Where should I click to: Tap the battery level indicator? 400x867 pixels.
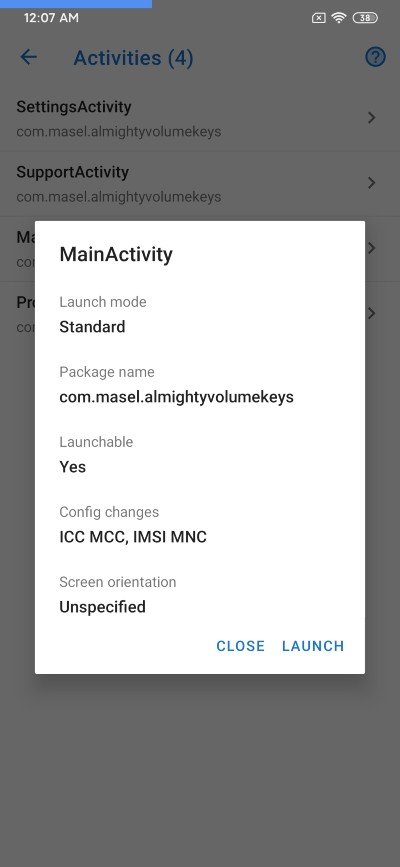point(365,18)
